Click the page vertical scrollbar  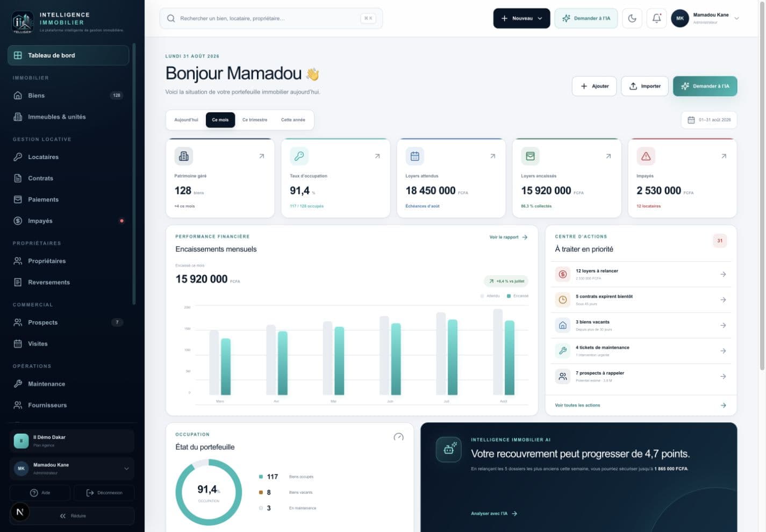(762, 185)
